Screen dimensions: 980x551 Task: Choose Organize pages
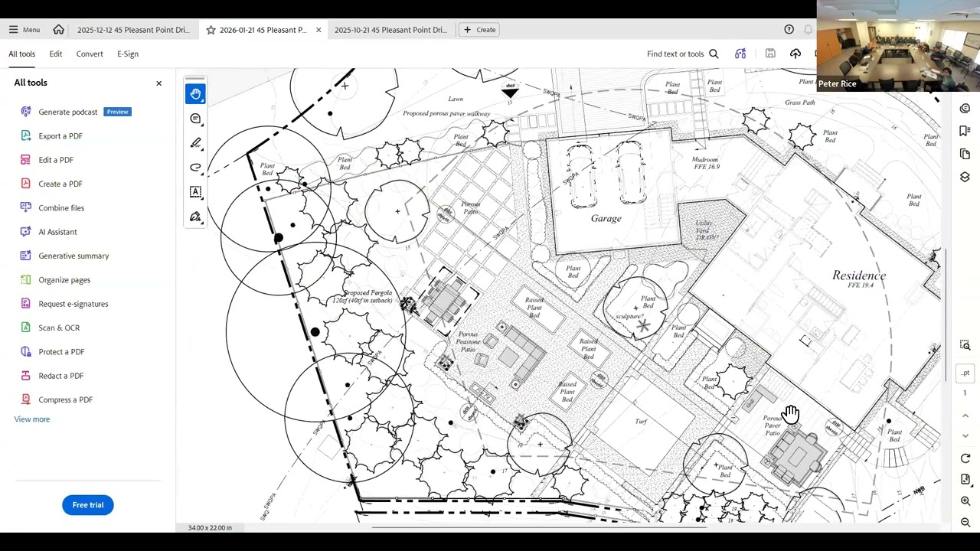point(64,280)
